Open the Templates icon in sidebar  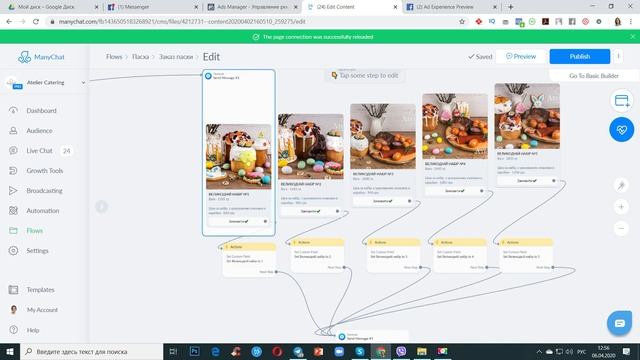13,290
